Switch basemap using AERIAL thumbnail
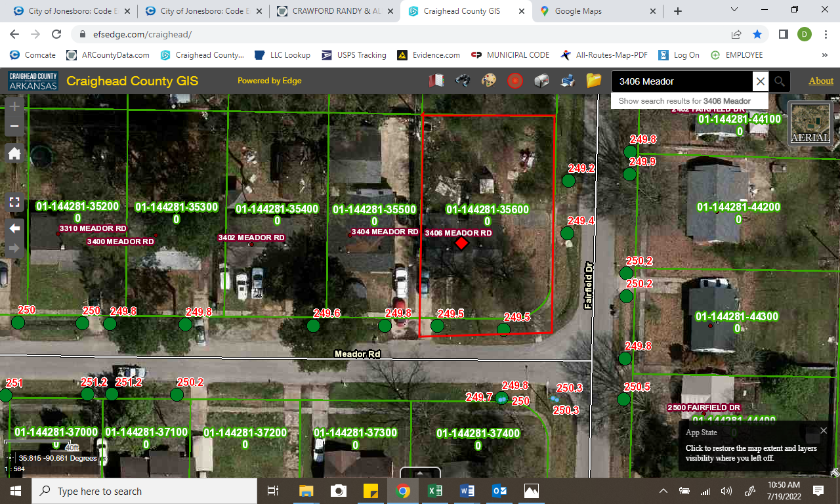Screen dimensions: 840x504 coord(810,123)
